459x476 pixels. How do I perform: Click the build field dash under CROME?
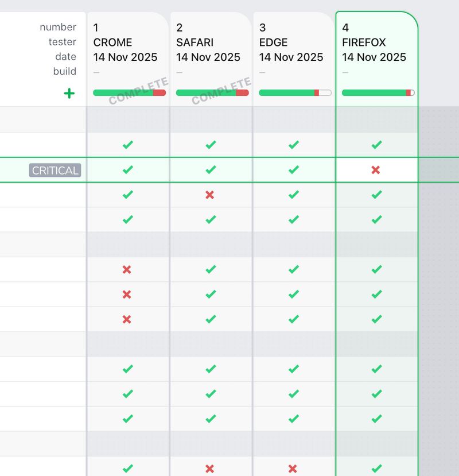pyautogui.click(x=96, y=71)
